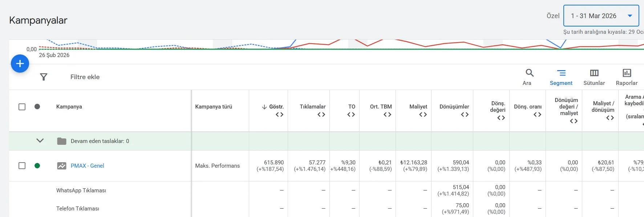
Task: Click expand arrows under Maliyet / dönüşüm
Action: click(610, 118)
